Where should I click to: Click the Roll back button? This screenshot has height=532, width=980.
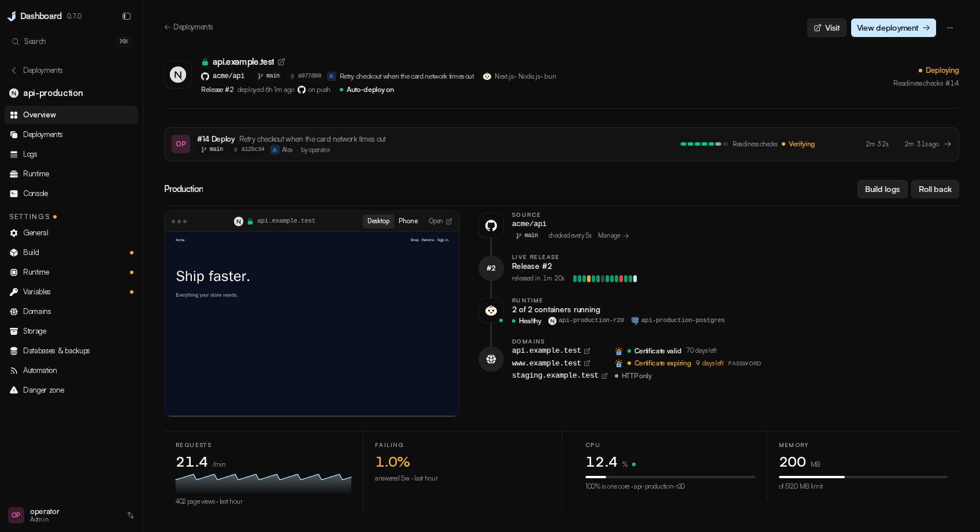pos(935,189)
